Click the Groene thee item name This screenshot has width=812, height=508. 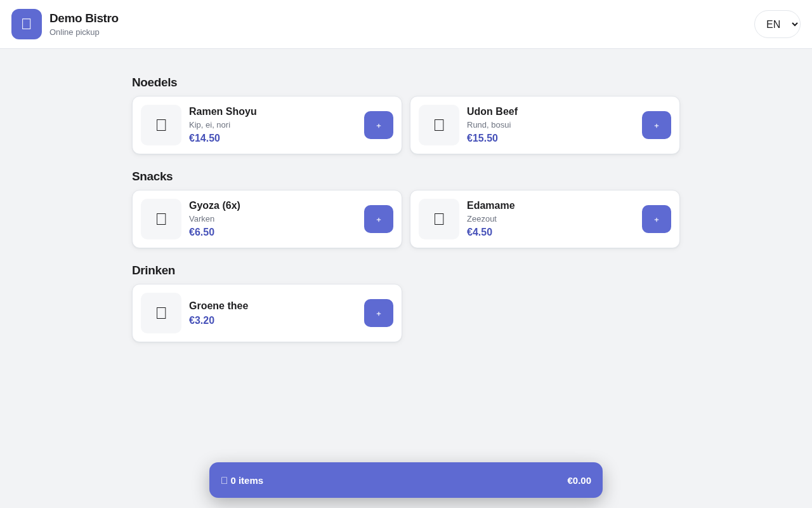click(218, 306)
